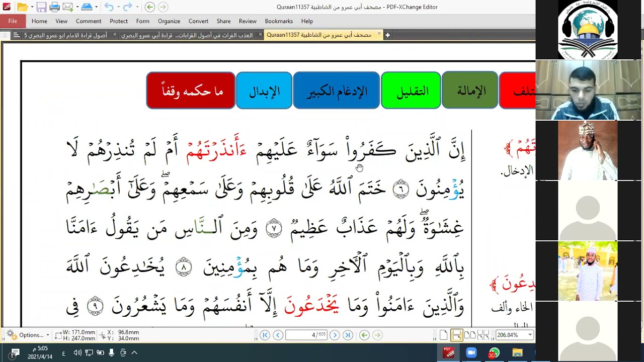Save the document with the floppy icon

[x=41, y=7]
